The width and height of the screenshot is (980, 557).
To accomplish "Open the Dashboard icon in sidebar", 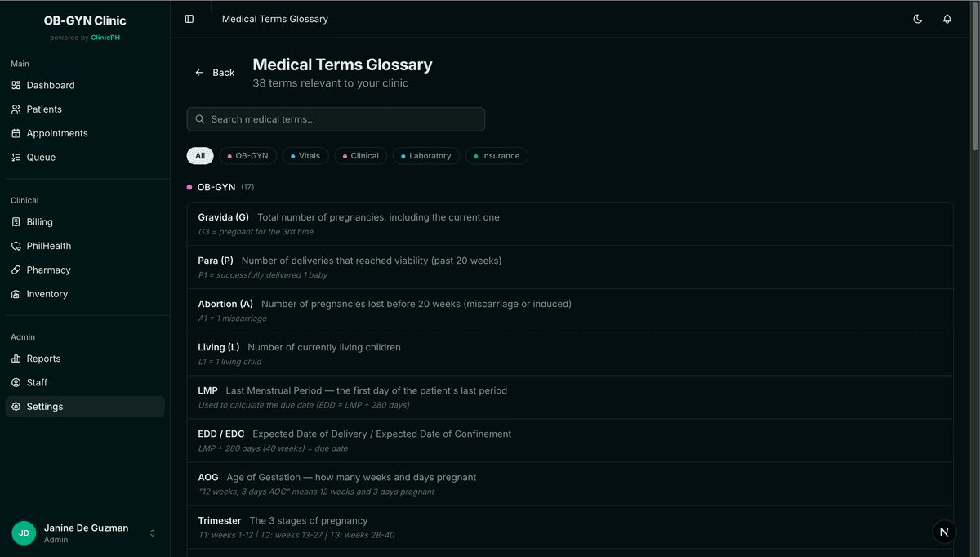I will point(16,85).
